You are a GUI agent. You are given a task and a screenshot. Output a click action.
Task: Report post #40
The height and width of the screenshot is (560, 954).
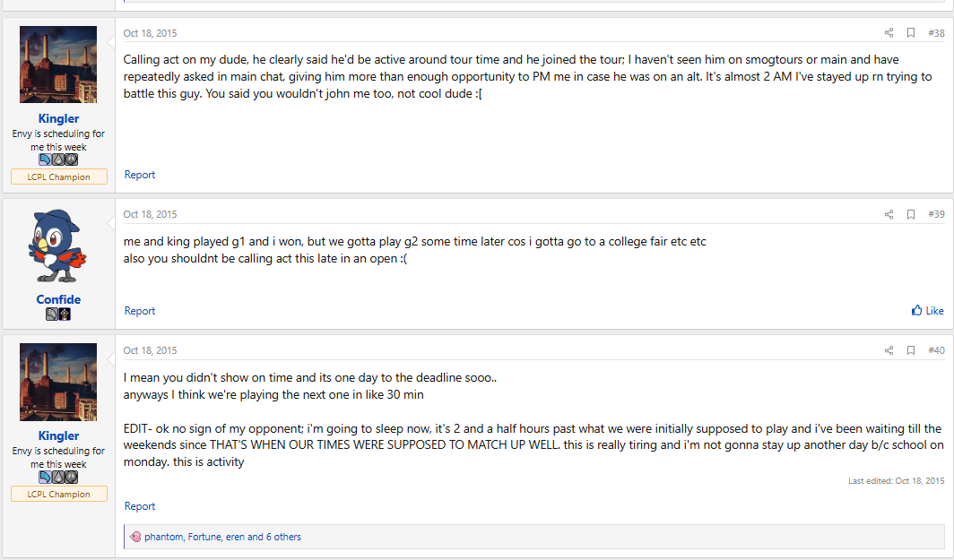140,506
